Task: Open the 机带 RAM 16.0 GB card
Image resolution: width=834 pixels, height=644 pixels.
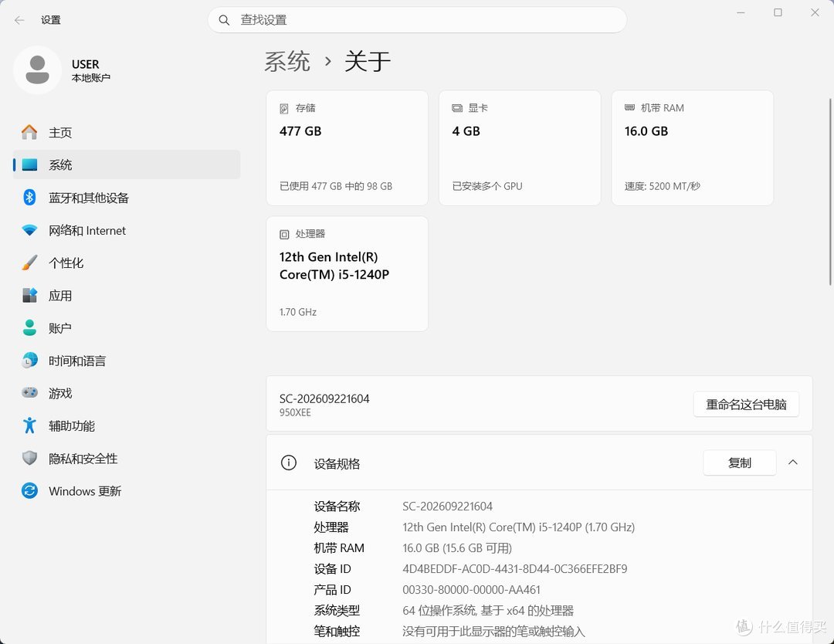Action: click(692, 147)
